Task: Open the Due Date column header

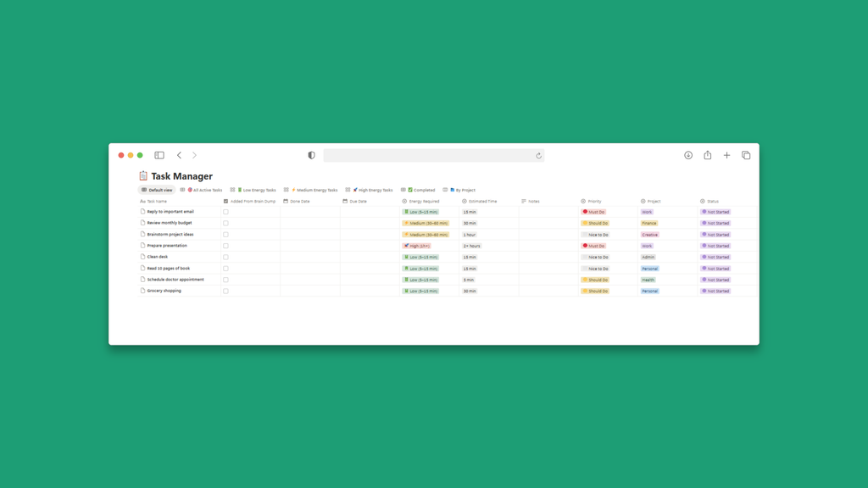Action: 355,202
